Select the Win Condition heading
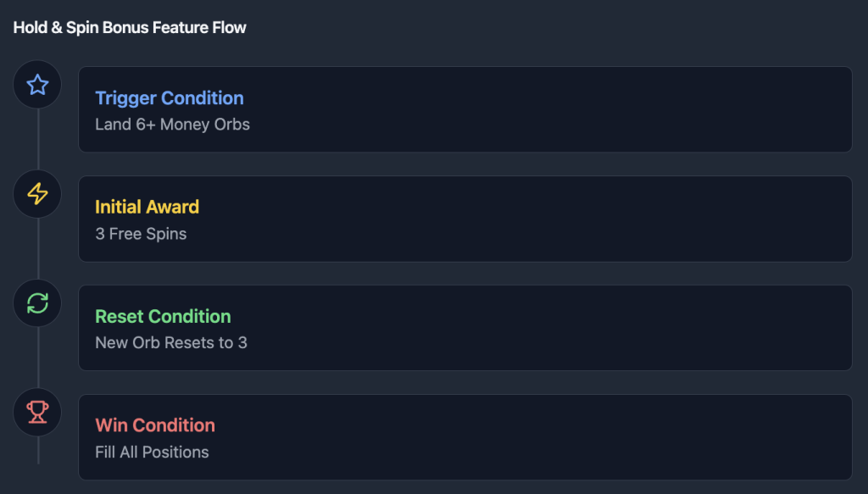The height and width of the screenshot is (494, 868). [155, 425]
